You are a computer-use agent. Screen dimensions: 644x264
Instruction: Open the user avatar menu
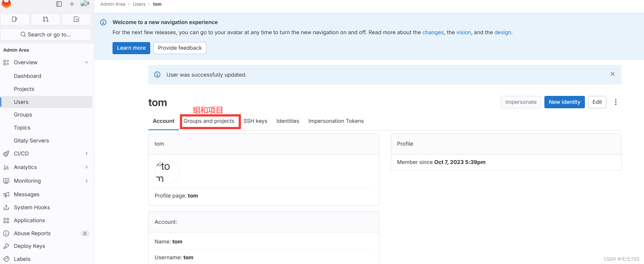85,4
